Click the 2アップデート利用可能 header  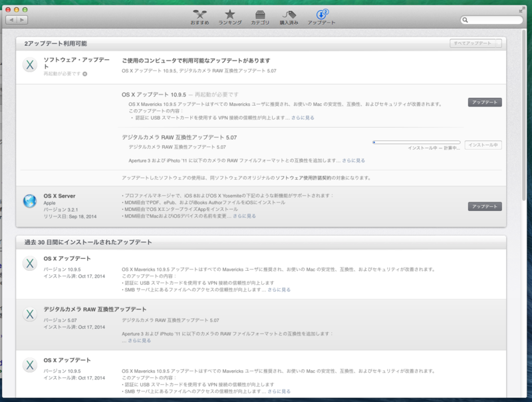[x=56, y=43]
